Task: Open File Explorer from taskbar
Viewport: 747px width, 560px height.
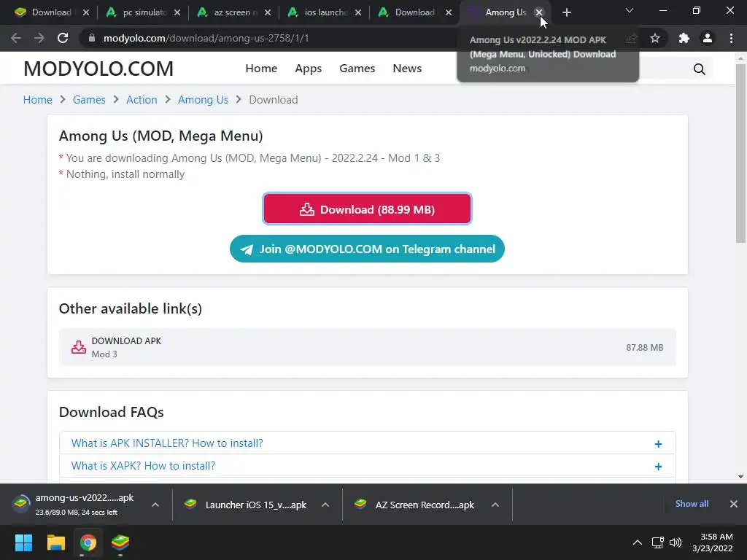Action: click(55, 542)
